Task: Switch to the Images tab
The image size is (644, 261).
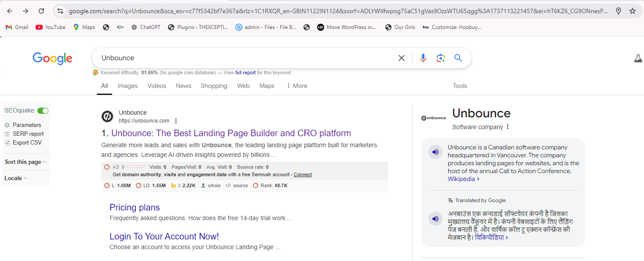Action: (x=128, y=86)
